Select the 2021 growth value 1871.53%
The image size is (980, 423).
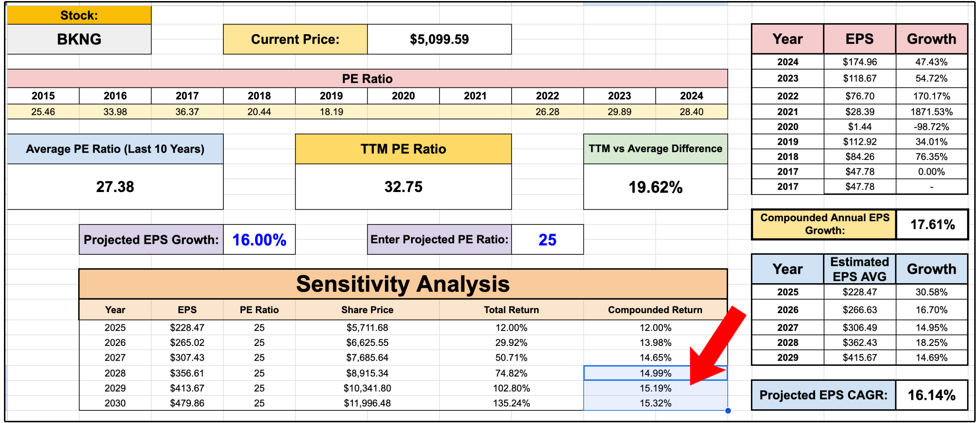click(931, 112)
